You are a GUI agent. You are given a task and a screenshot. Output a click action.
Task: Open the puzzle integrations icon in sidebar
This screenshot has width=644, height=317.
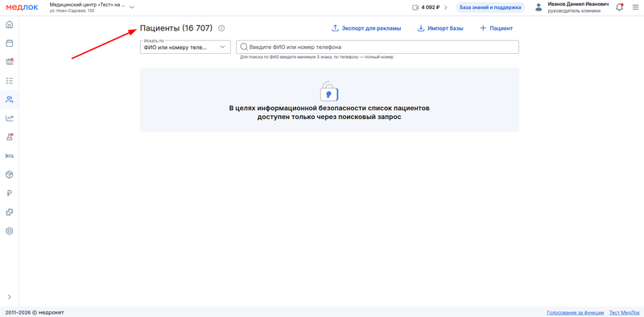pos(9,212)
